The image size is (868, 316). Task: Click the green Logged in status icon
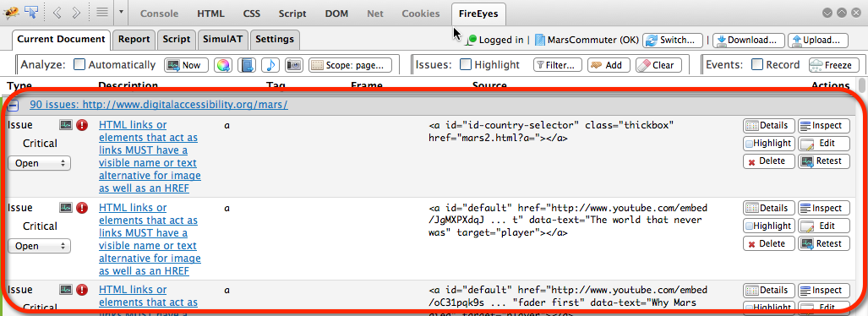[x=472, y=40]
